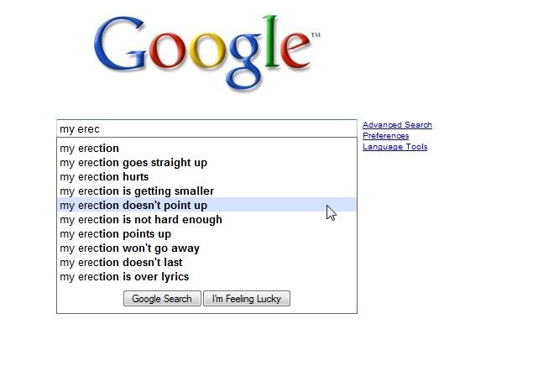Screen dimensions: 538x392
Task: Select the 'my erection is getting smaller' suggestion
Action: tap(137, 191)
